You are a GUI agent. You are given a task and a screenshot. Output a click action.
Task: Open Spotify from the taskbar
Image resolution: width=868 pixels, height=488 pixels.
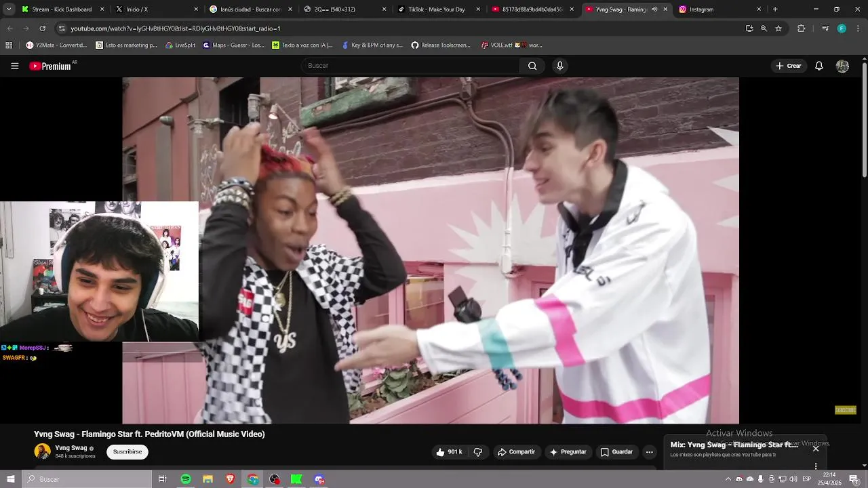(x=185, y=479)
